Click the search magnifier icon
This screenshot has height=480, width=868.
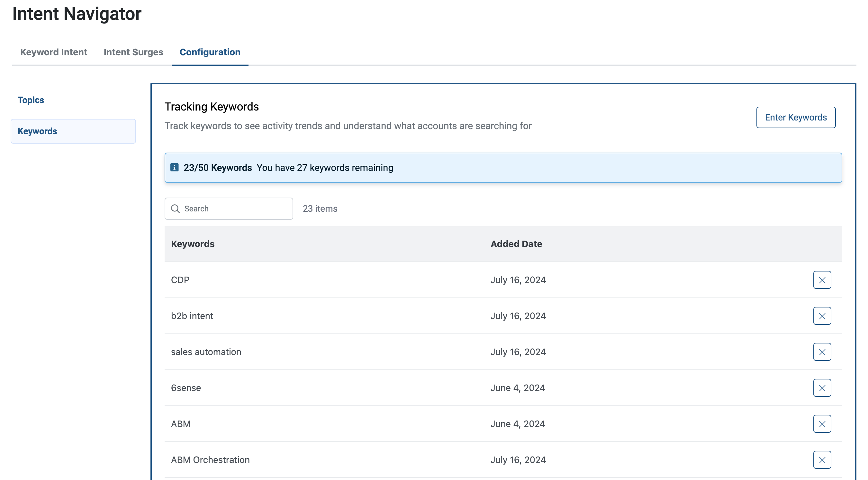tap(175, 209)
